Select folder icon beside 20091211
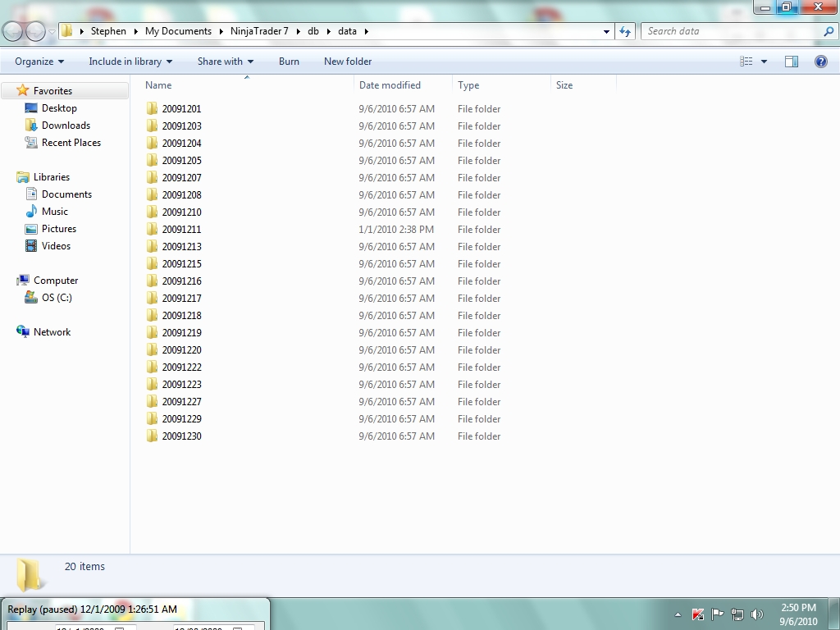The width and height of the screenshot is (840, 630). point(152,230)
